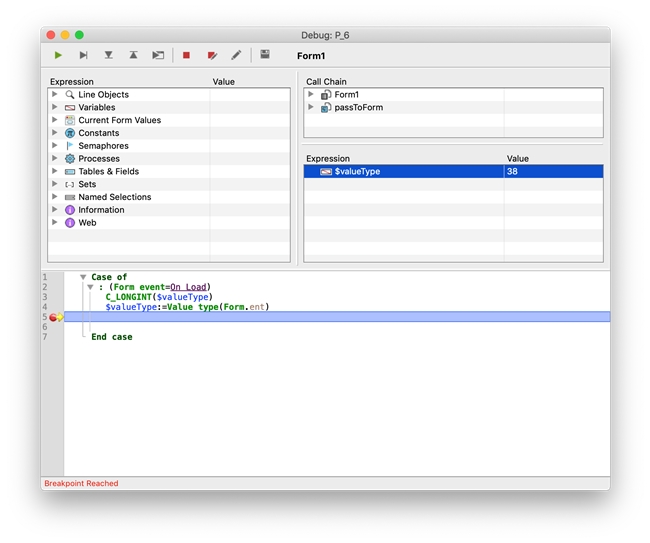Select the $valueType expression row

pos(357,172)
